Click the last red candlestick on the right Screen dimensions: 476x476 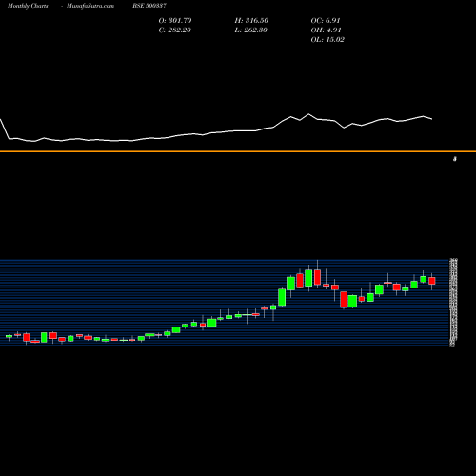431,281
